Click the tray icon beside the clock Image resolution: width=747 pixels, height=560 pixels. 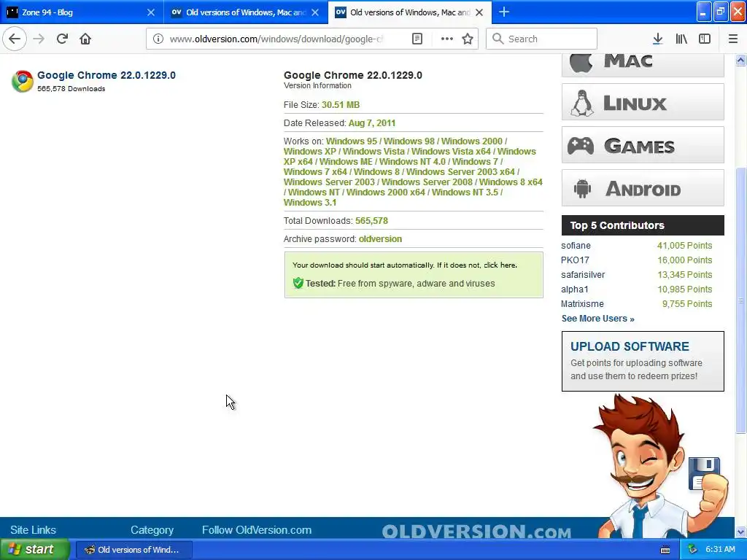[x=693, y=550]
